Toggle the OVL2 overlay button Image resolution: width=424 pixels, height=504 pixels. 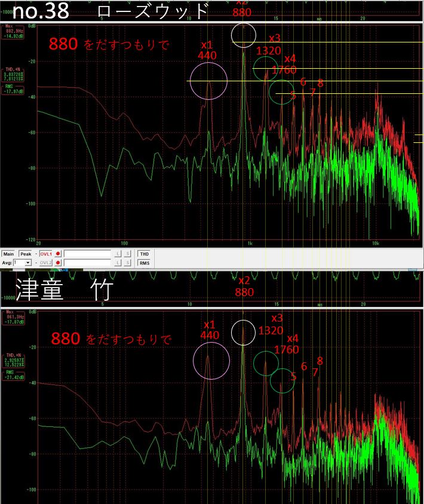tap(45, 262)
